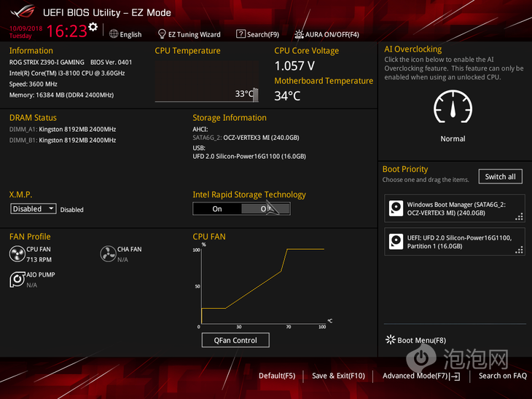This screenshot has width=532, height=399.
Task: Select the Windows Boot Manager boot entry
Action: pos(455,208)
